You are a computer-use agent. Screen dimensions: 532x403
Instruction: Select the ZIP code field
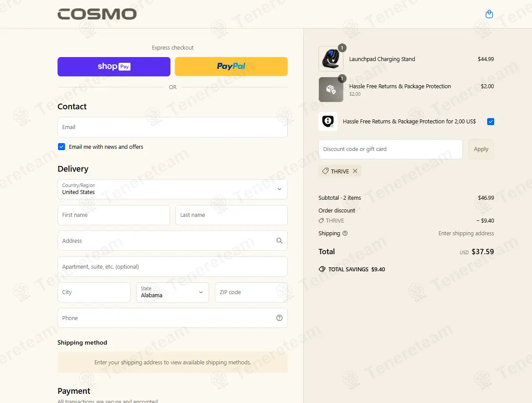pyautogui.click(x=251, y=292)
